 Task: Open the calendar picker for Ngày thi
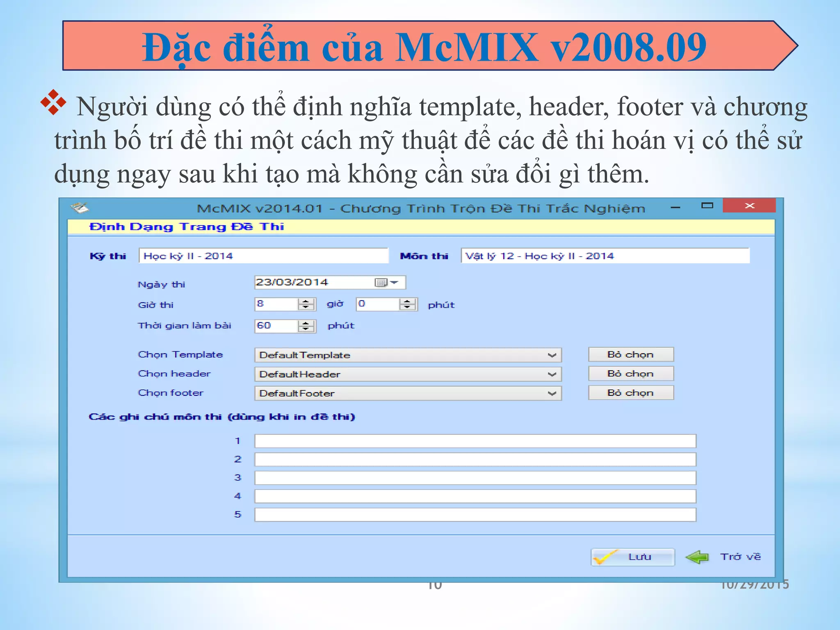[381, 283]
